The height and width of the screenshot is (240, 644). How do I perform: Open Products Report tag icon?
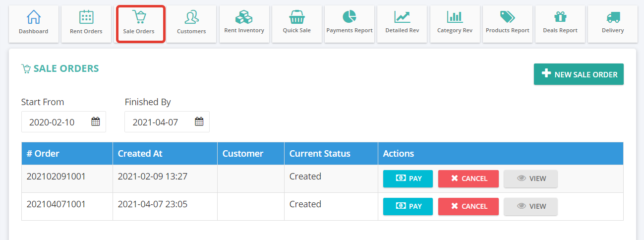(x=508, y=17)
